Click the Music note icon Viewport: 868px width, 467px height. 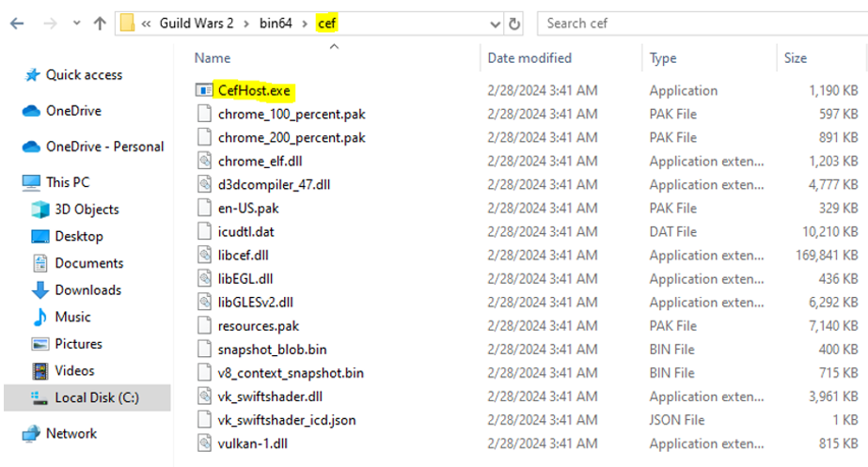[x=39, y=317]
